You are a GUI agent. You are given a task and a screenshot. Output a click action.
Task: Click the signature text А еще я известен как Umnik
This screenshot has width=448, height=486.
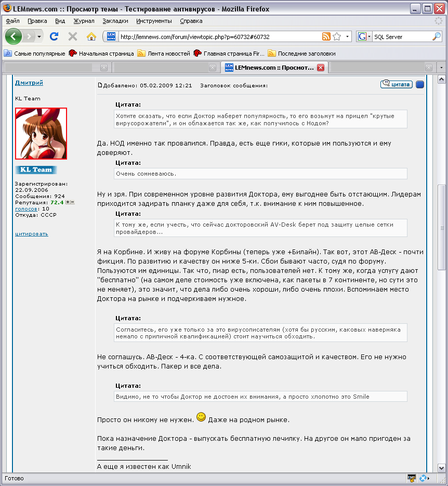click(144, 466)
